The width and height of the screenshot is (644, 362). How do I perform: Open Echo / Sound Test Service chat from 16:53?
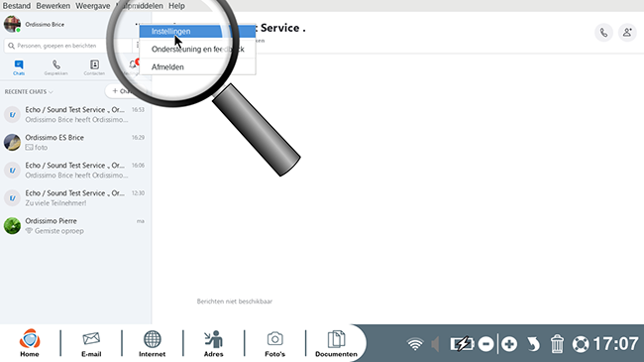[x=75, y=114]
